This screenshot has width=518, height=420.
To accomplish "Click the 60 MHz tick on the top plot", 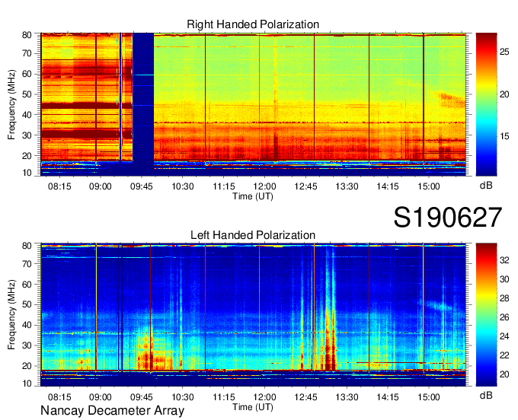I will [x=27, y=74].
